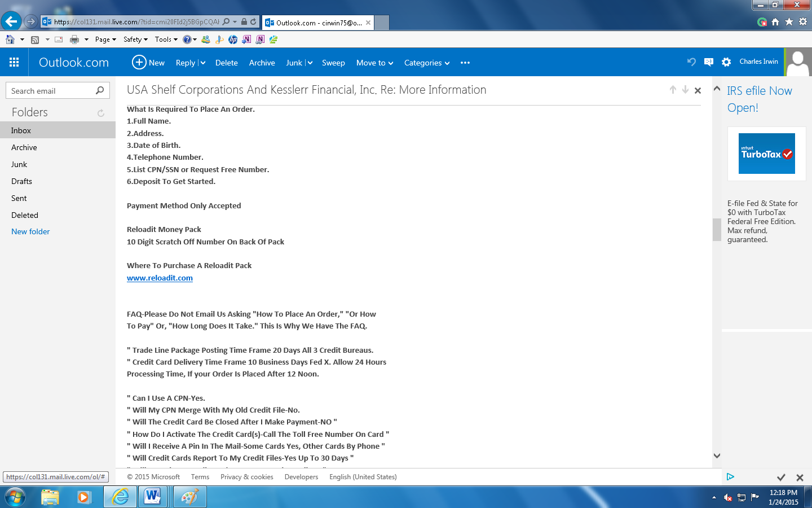Click the Outlook.com logo text
The image size is (812, 508).
point(74,62)
